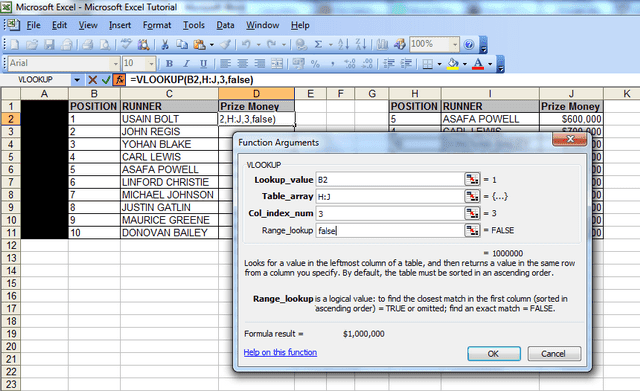Open the Edit menu

[x=60, y=25]
